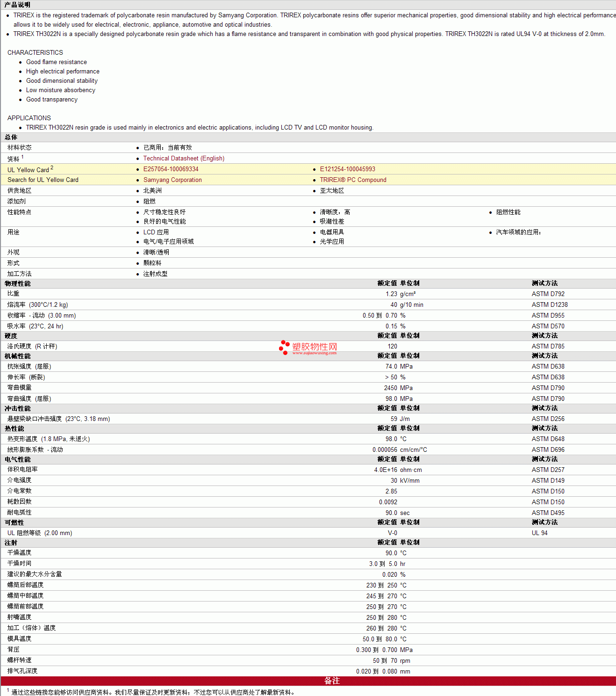
Task: Click the 清晰/透明 appearance value
Action: pyautogui.click(x=156, y=253)
